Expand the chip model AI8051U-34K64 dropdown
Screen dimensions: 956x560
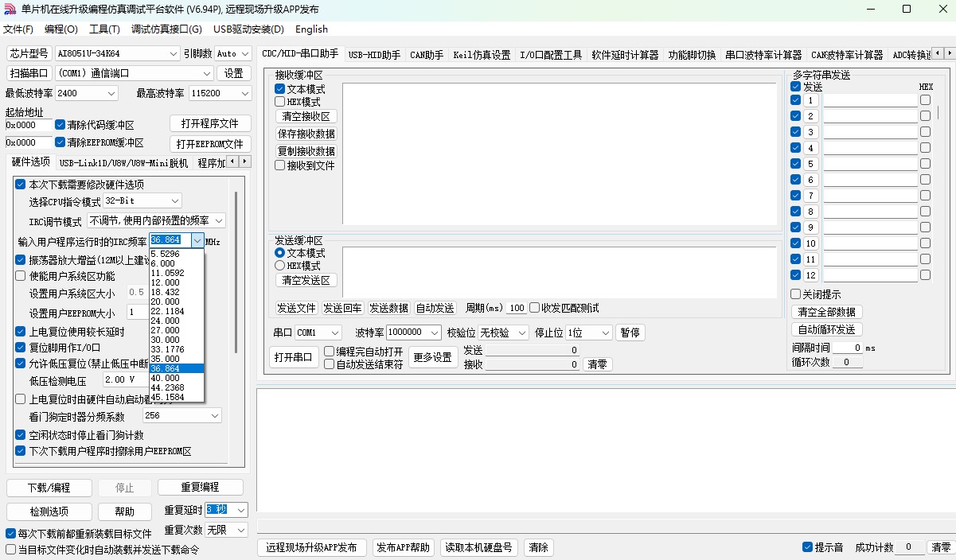pyautogui.click(x=174, y=53)
